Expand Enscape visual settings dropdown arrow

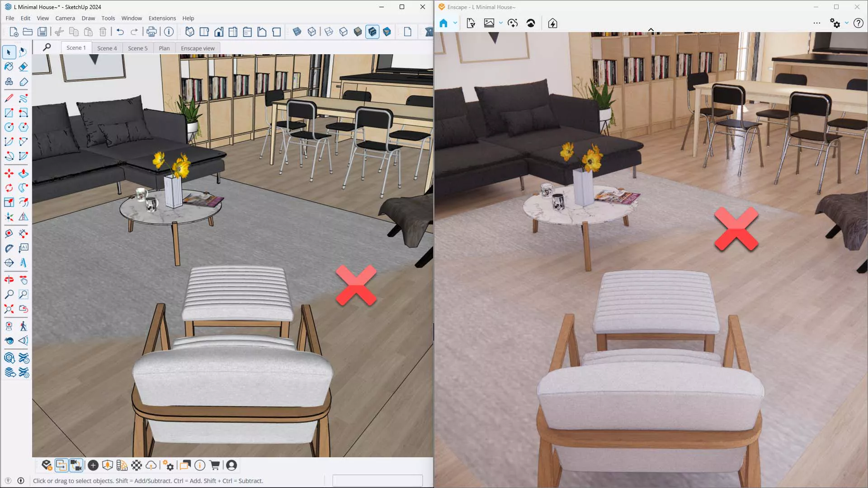point(847,23)
